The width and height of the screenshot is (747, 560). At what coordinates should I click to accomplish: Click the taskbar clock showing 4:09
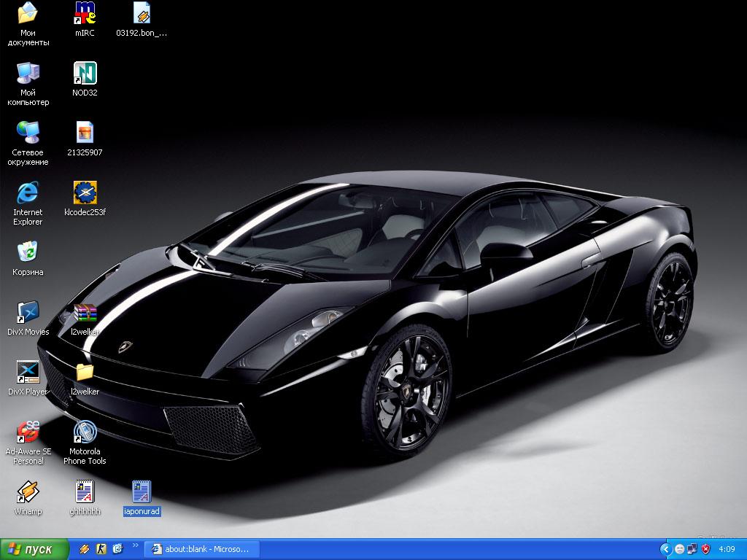(x=727, y=549)
